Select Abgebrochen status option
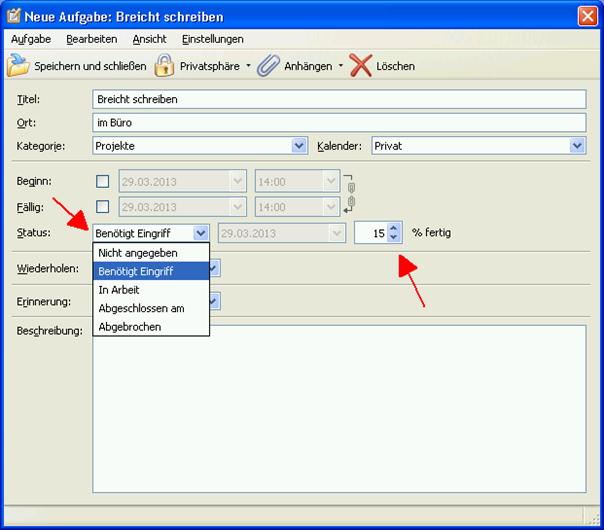604x530 pixels. [151, 327]
